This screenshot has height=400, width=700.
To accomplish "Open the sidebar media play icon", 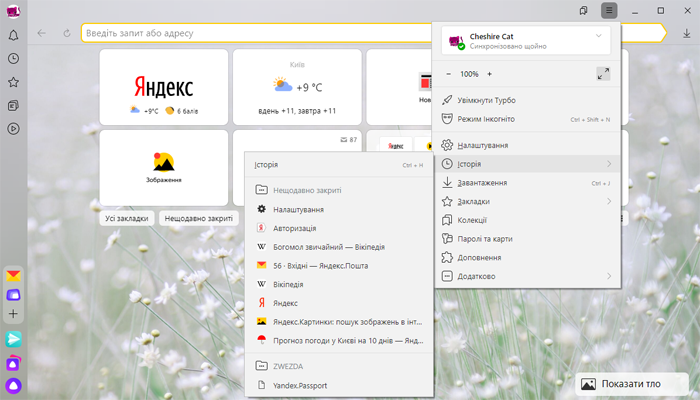I will [x=13, y=129].
